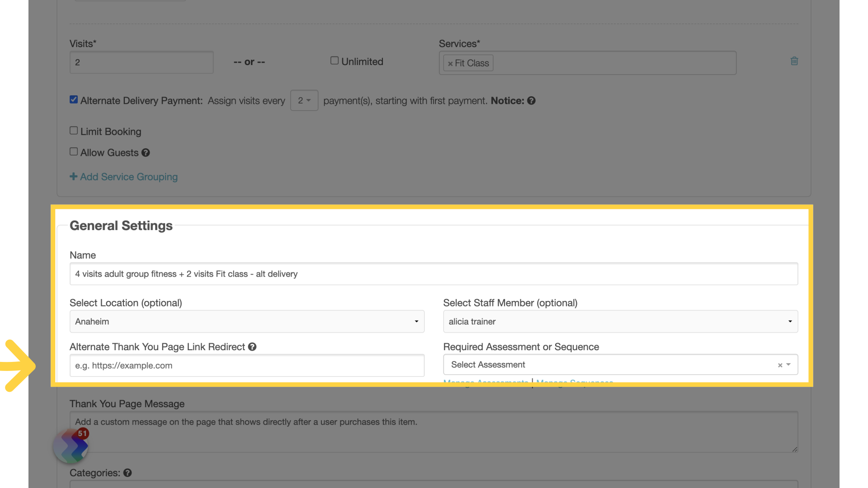Screen dimensions: 868x488
Task: Enable the Limit Booking checkbox
Action: tap(73, 131)
